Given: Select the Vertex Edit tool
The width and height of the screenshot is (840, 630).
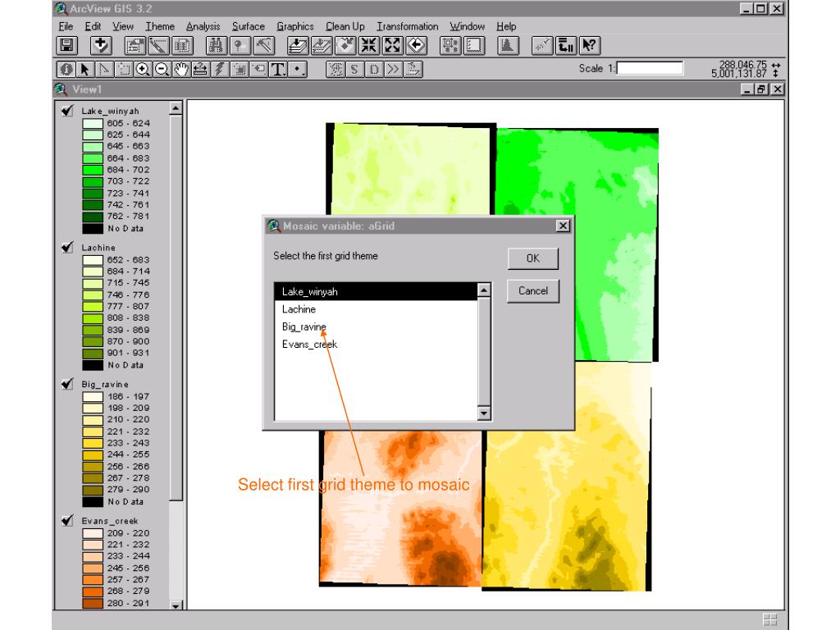Looking at the screenshot, I should click(x=104, y=69).
